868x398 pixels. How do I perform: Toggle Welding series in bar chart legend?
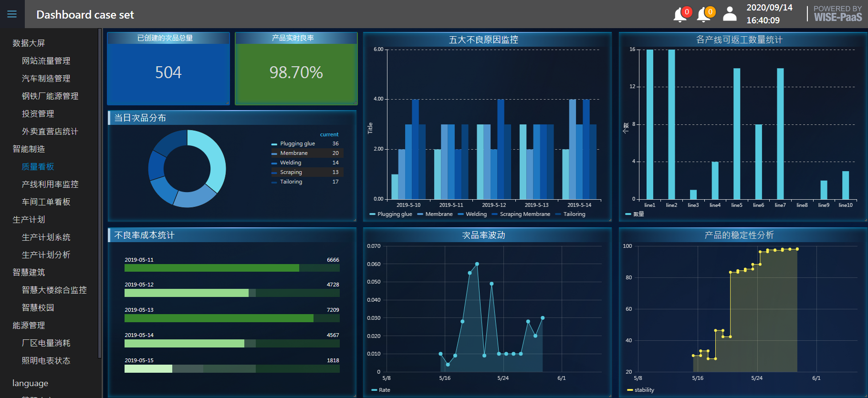[472, 214]
